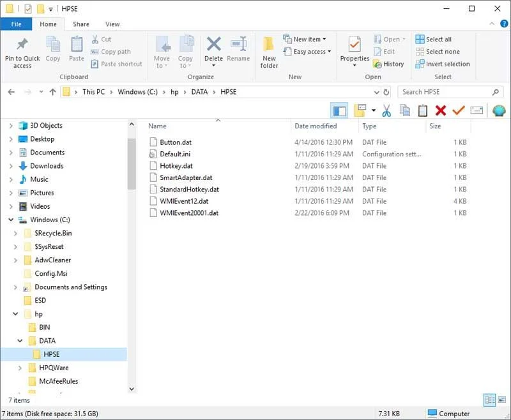The image size is (511, 420).
Task: Collapse the ribbon with the caret
Action: tap(492, 24)
